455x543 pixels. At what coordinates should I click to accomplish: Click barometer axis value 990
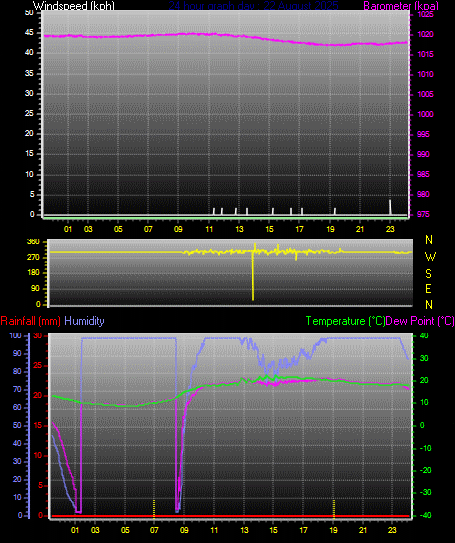[423, 154]
